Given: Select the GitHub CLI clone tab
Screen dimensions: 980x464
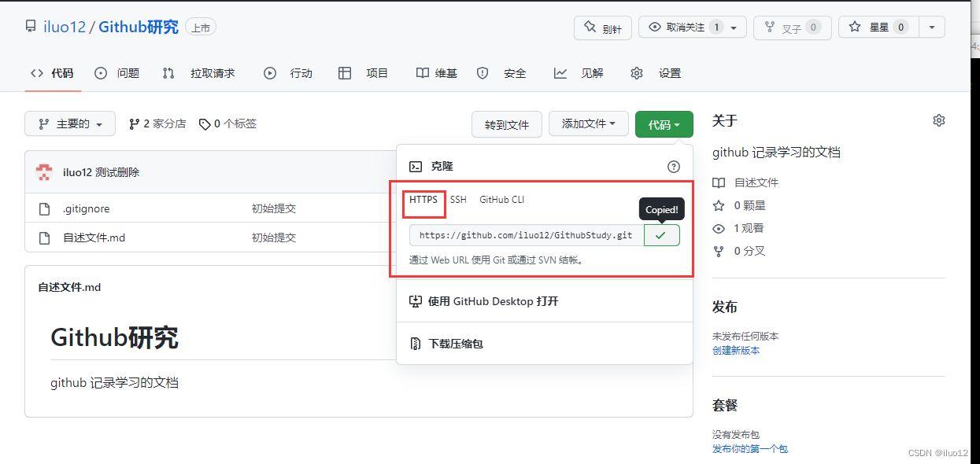Looking at the screenshot, I should click(x=502, y=200).
